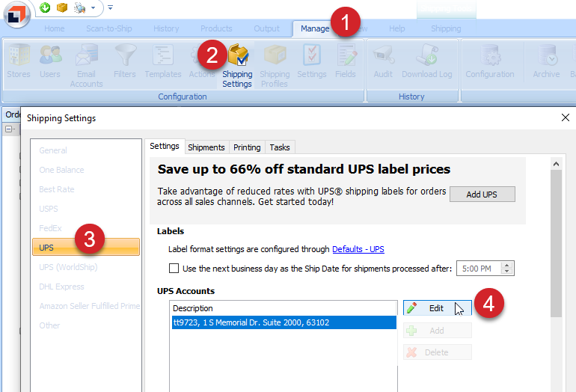Open the Filters funnel icon
This screenshot has width=576, height=392.
(x=125, y=61)
